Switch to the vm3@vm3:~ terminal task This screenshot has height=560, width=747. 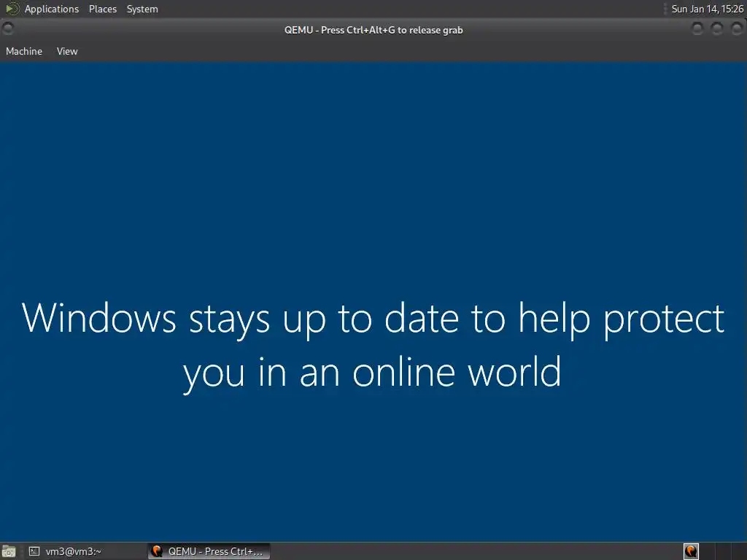point(64,551)
